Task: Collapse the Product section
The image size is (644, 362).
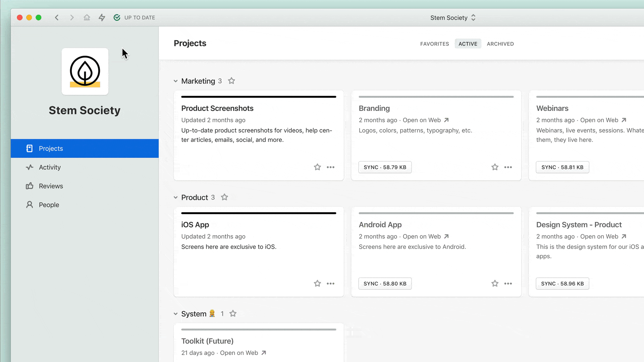Action: tap(175, 197)
